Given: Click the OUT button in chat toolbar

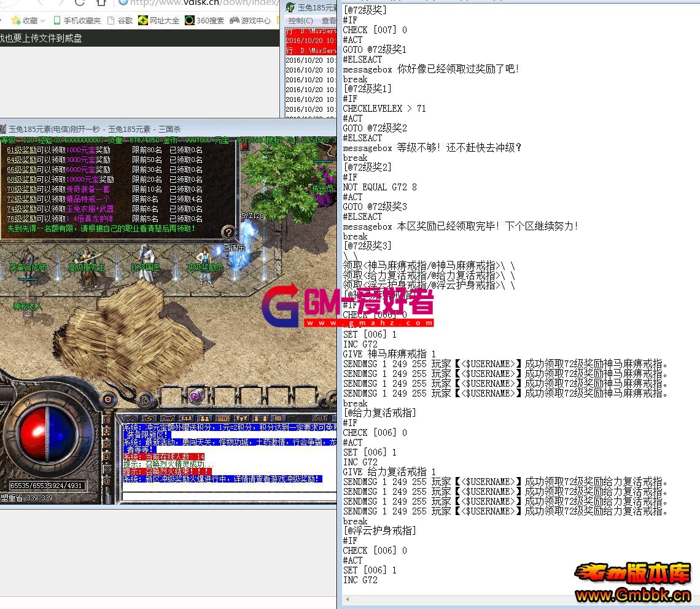Looking at the screenshot, I should (x=320, y=418).
